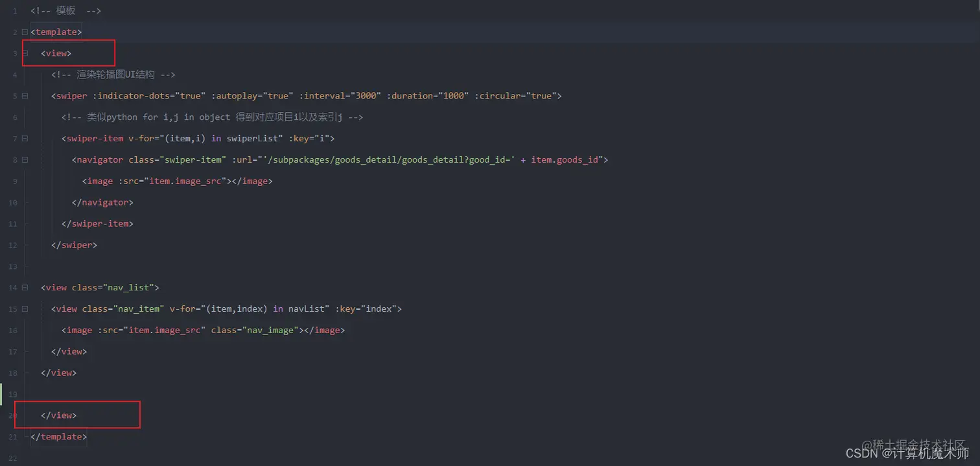
Task: Collapse the <template> block on line 2
Action: pyautogui.click(x=25, y=32)
